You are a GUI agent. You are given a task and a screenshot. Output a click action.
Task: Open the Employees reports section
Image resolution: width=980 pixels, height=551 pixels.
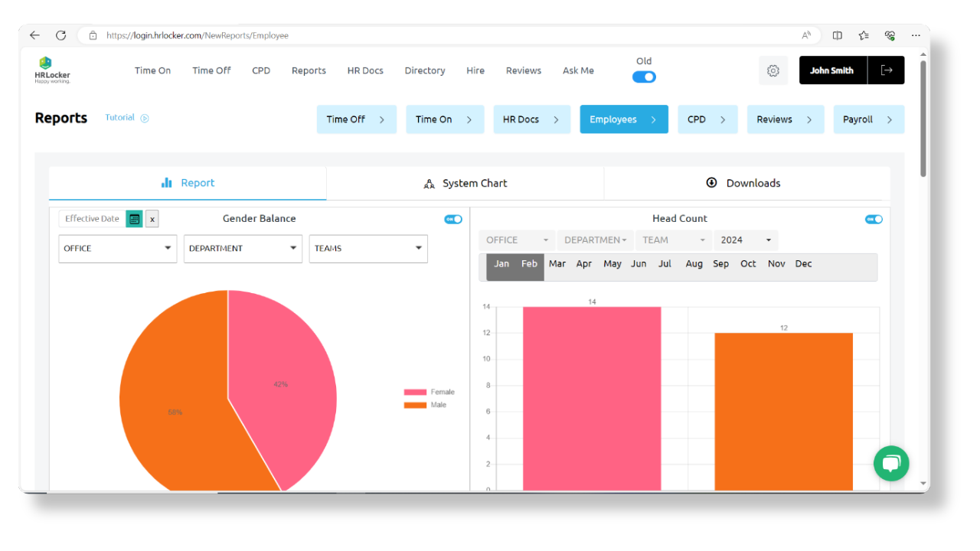click(x=624, y=119)
